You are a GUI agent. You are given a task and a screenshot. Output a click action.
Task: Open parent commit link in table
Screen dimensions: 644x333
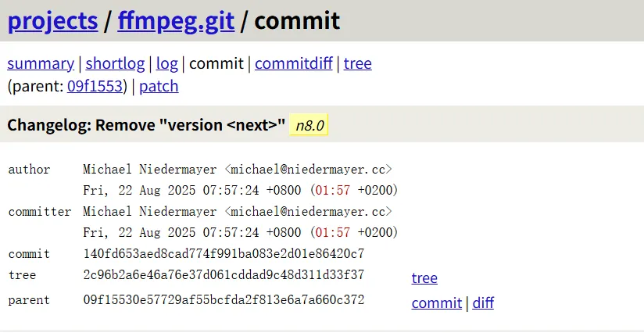coord(437,303)
